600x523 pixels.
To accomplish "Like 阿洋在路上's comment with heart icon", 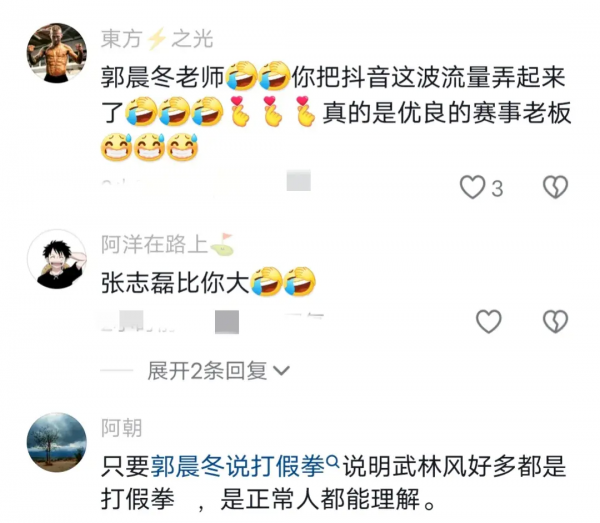I will (489, 321).
